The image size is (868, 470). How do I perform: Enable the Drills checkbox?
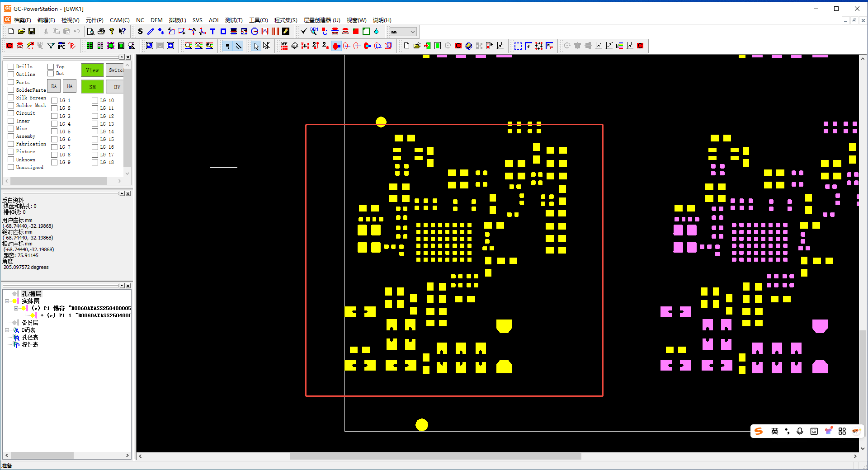point(11,66)
